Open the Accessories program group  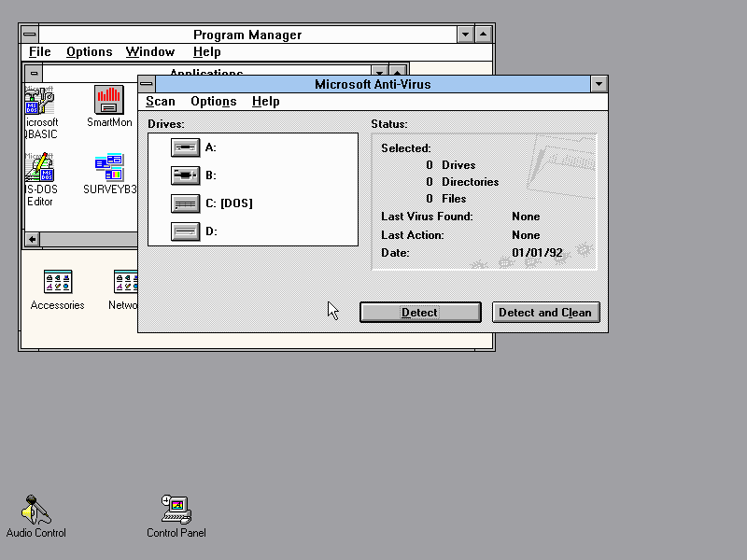pyautogui.click(x=57, y=282)
